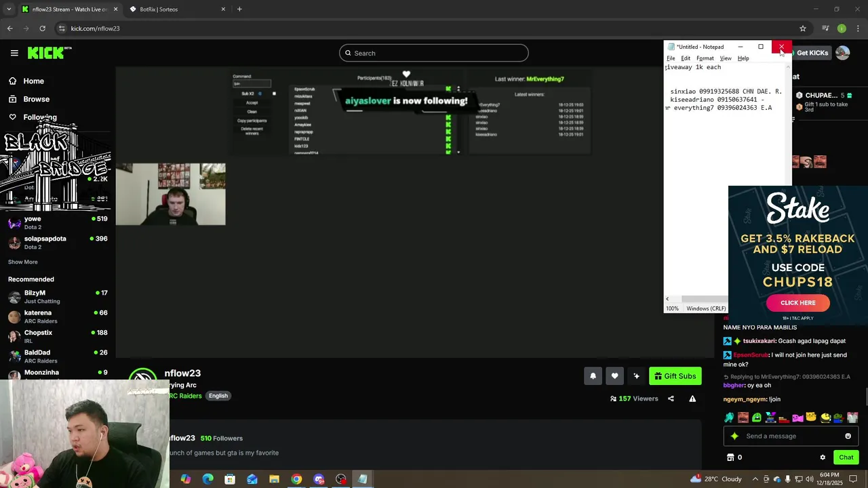Open Chrome profile avatar
This screenshot has width=868, height=488.
[x=842, y=28]
